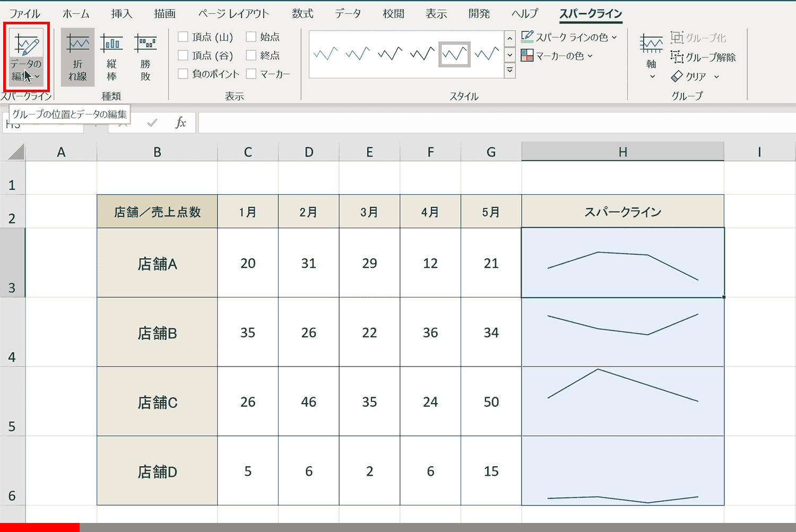The width and height of the screenshot is (796, 532).
Task: Switch to the 開発 tab
Action: (479, 14)
